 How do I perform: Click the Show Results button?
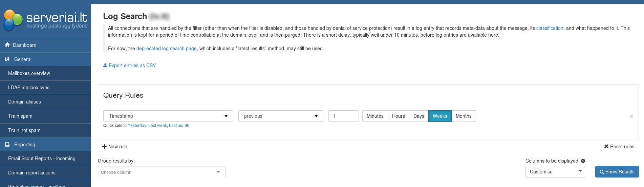coord(617,172)
